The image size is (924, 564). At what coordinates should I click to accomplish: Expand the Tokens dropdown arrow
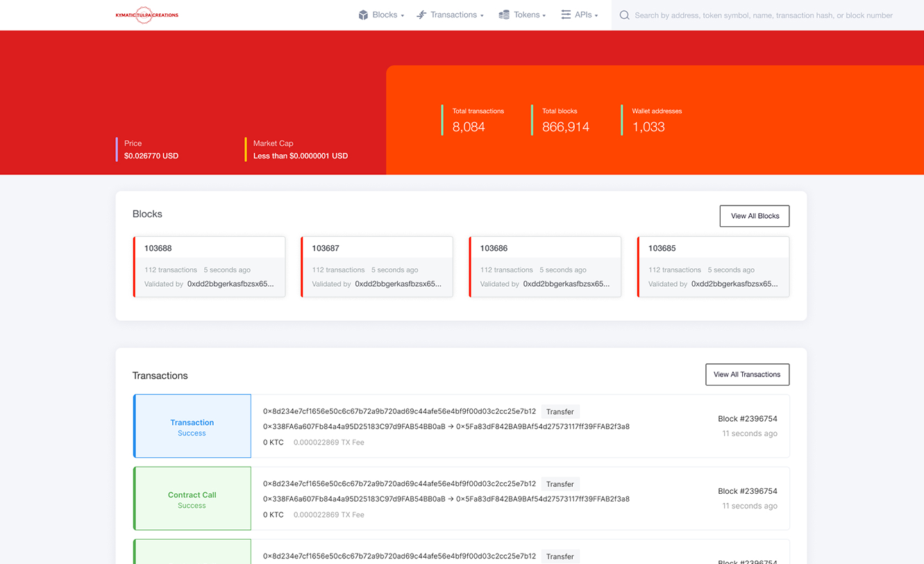(544, 16)
